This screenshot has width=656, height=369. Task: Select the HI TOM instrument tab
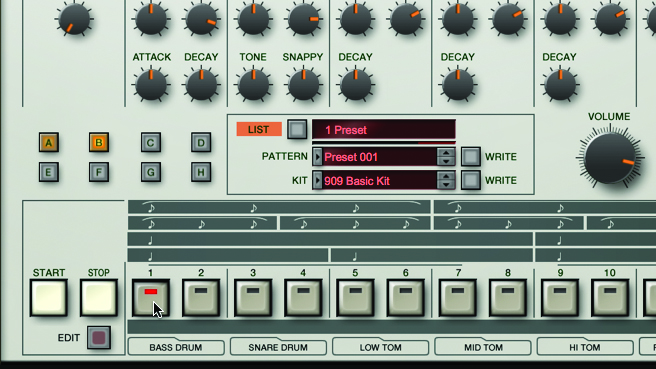(585, 347)
